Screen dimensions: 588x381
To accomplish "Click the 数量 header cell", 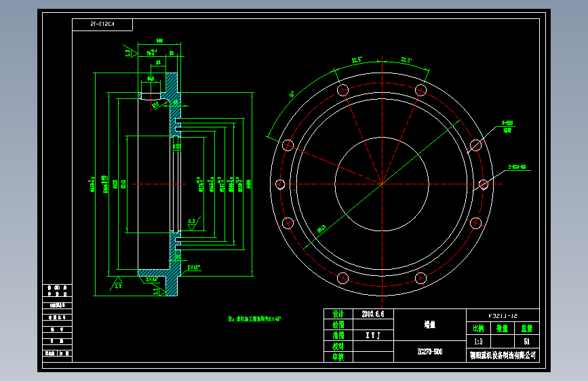I will (x=502, y=329).
